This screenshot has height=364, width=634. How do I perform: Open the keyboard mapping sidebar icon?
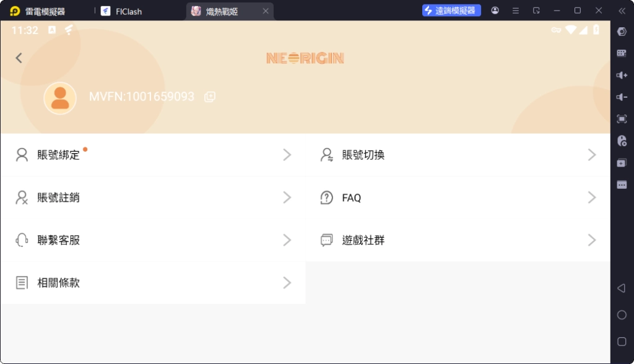point(621,53)
